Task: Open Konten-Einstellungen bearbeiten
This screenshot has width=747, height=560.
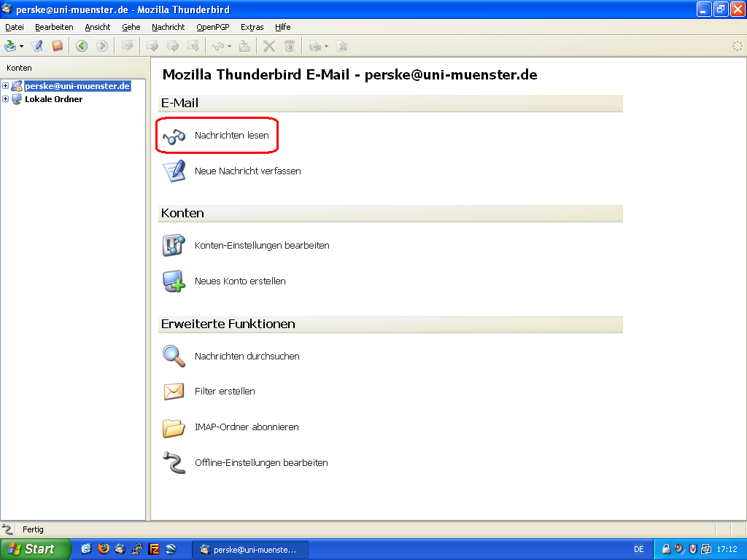Action: click(261, 246)
